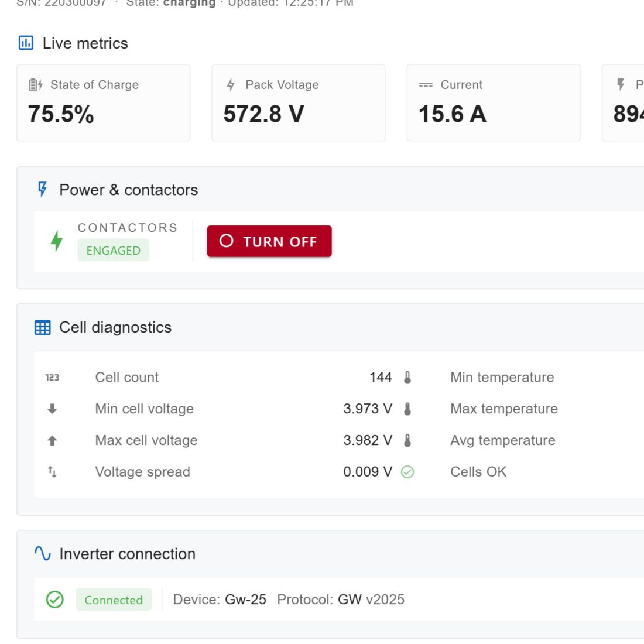
Task: Click the Live metrics chart icon
Action: tap(26, 43)
